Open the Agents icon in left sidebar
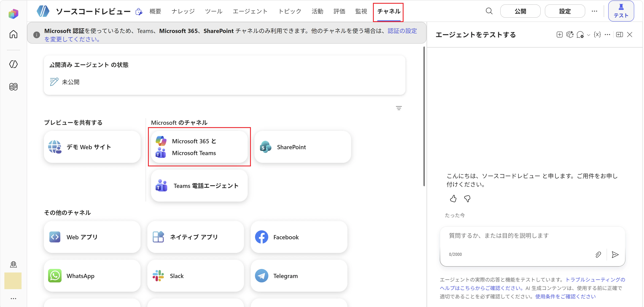Viewport: 644px width, 307px height. (13, 64)
